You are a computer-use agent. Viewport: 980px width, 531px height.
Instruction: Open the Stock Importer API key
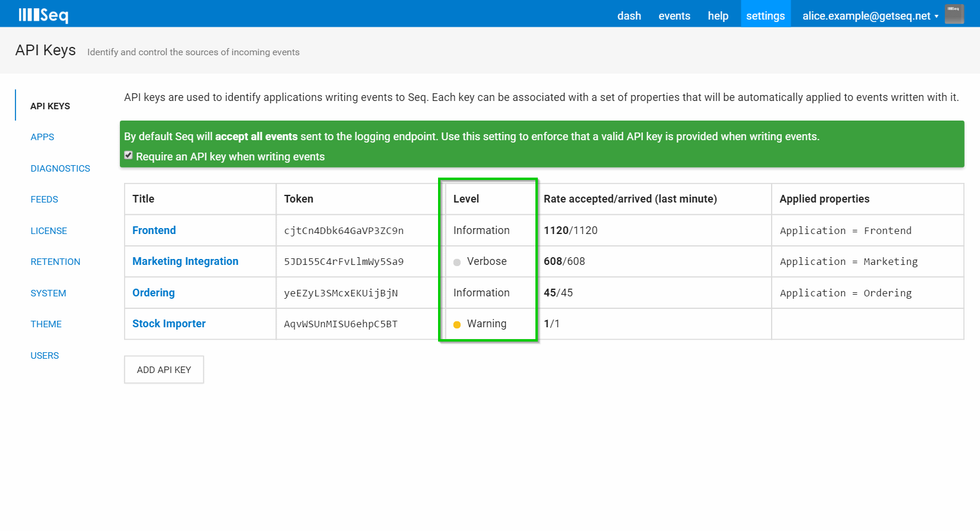pos(169,324)
